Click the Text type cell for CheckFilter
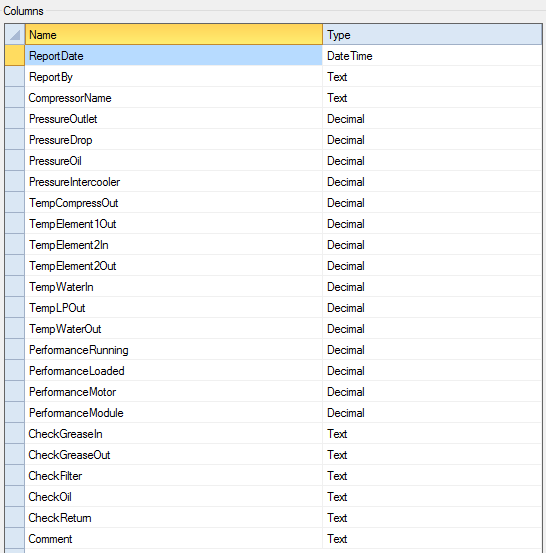The image size is (546, 553). pyautogui.click(x=432, y=475)
